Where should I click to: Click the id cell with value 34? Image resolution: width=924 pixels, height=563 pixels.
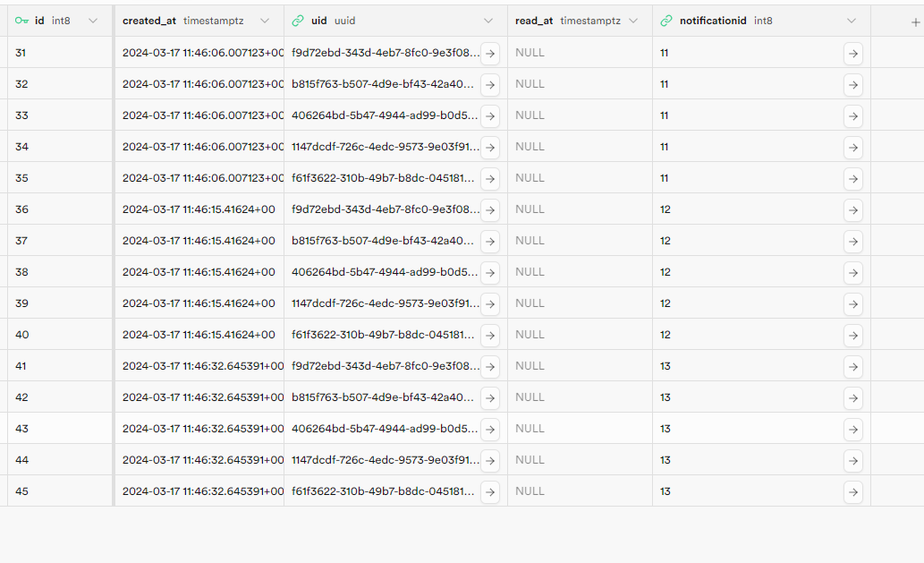pyautogui.click(x=21, y=147)
